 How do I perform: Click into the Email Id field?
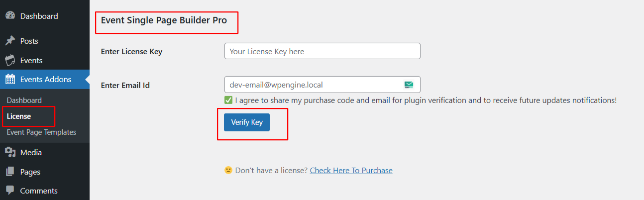point(314,85)
